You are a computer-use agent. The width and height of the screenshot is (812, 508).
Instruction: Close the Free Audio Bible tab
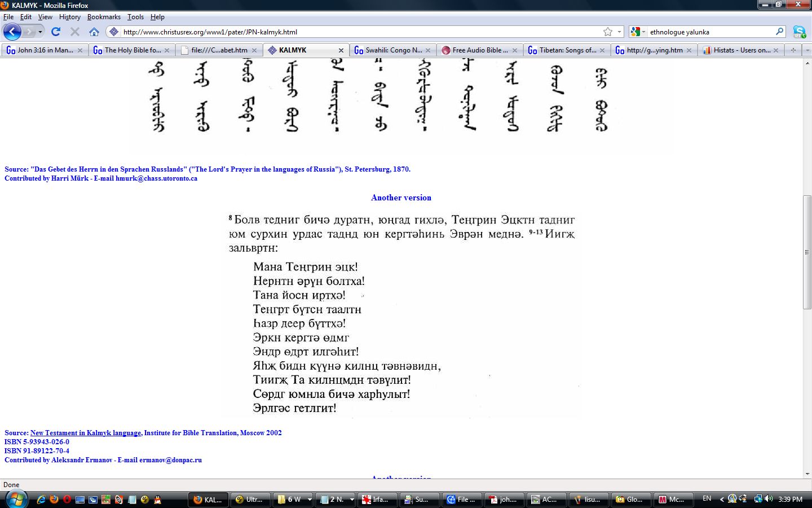point(514,50)
